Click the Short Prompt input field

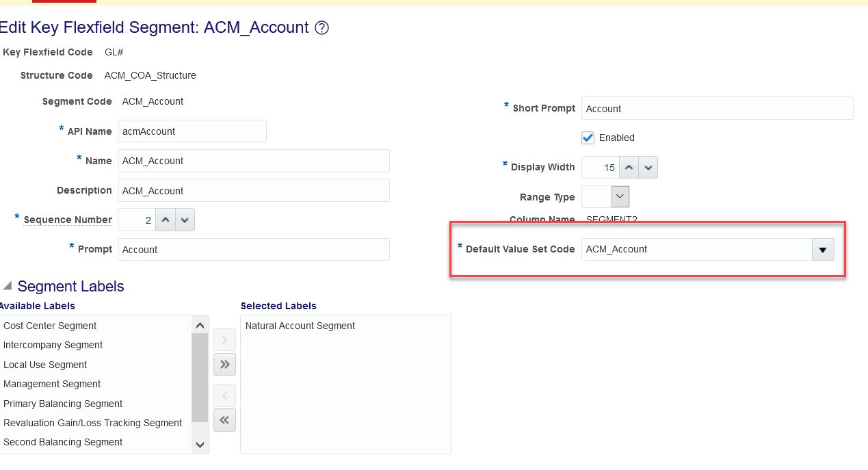click(x=718, y=108)
